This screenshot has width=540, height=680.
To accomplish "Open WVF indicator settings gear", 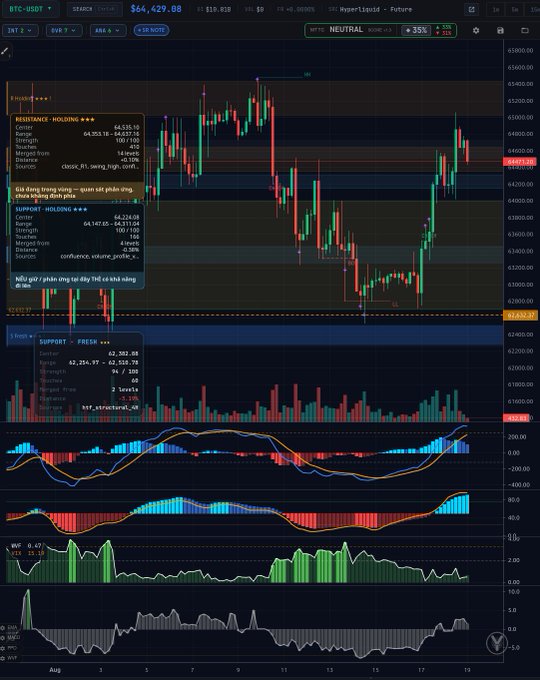I will tap(3, 658).
